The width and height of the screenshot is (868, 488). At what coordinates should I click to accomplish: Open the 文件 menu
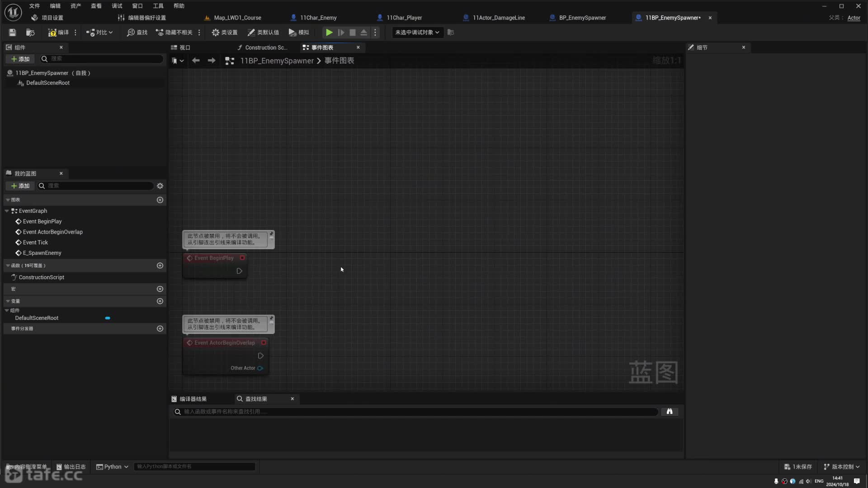(34, 6)
